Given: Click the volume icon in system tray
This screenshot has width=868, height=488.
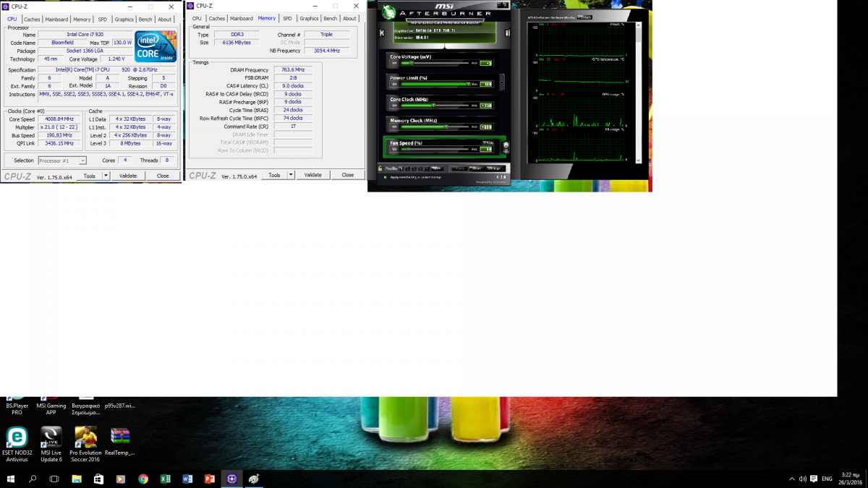Looking at the screenshot, I should pos(802,479).
